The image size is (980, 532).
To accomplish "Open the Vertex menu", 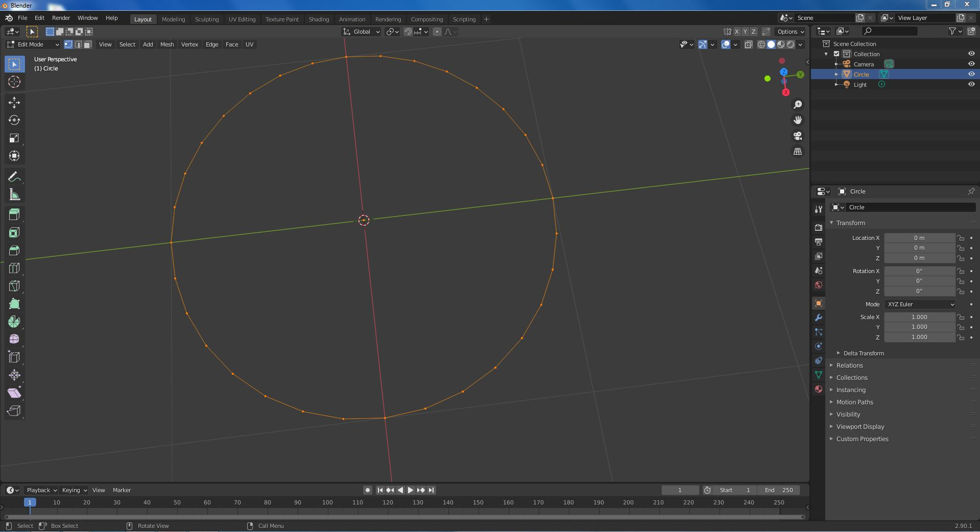I will click(x=189, y=44).
